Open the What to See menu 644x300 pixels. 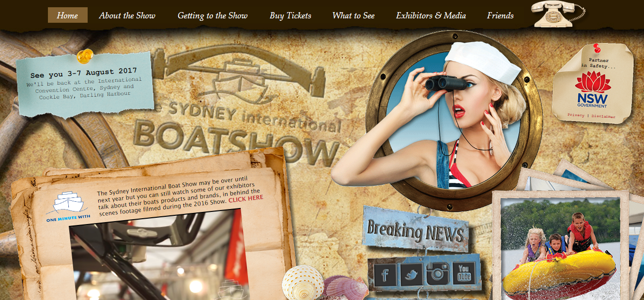353,15
